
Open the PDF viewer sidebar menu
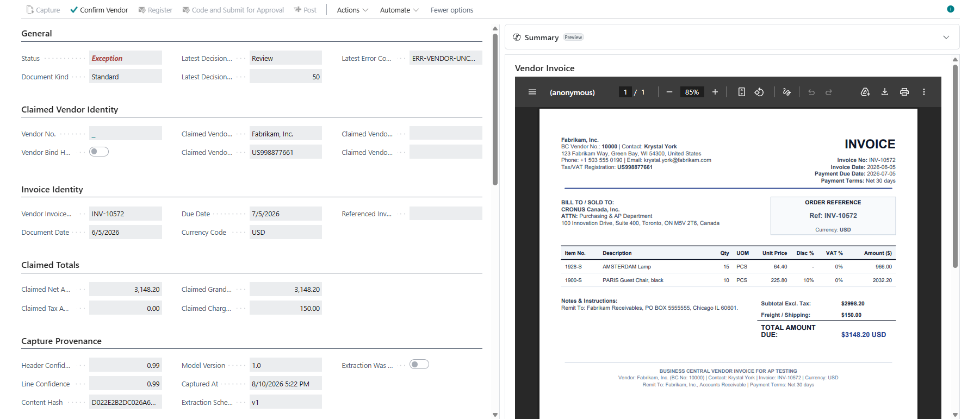(x=532, y=92)
